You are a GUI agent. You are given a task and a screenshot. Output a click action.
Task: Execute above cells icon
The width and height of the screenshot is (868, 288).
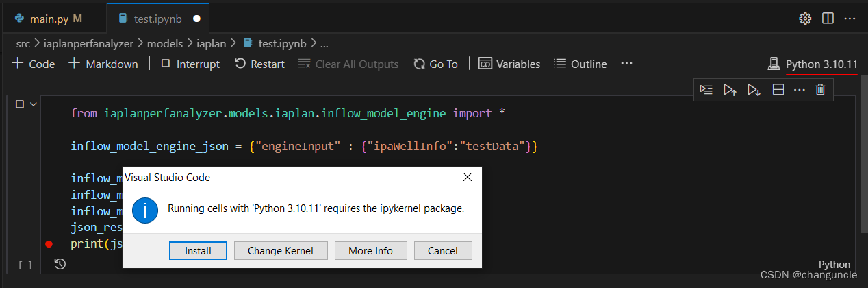coord(730,89)
